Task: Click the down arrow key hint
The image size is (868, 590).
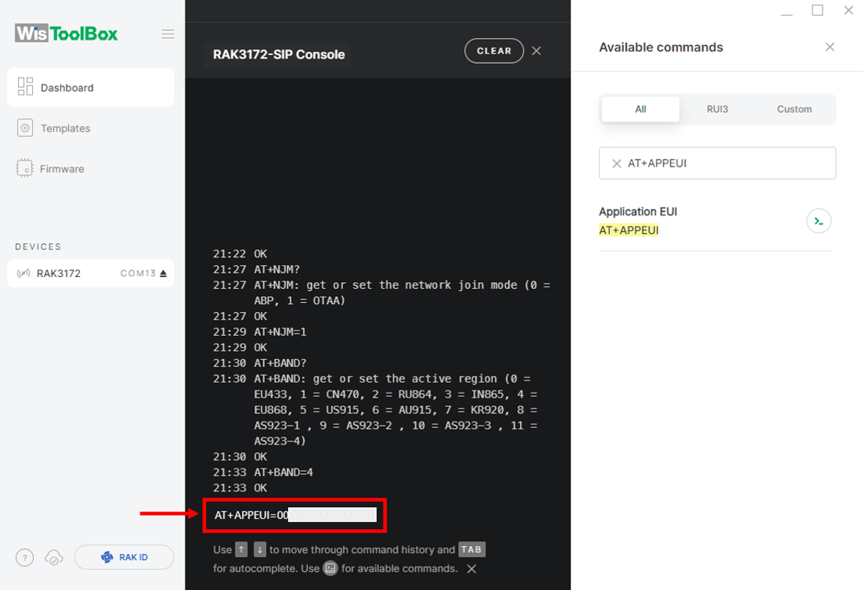Action: tap(260, 550)
